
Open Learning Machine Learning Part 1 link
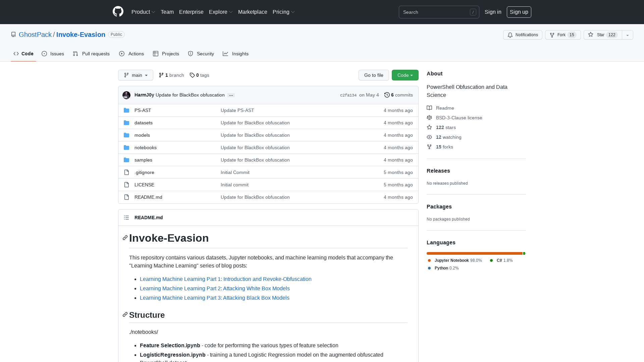pyautogui.click(x=226, y=279)
